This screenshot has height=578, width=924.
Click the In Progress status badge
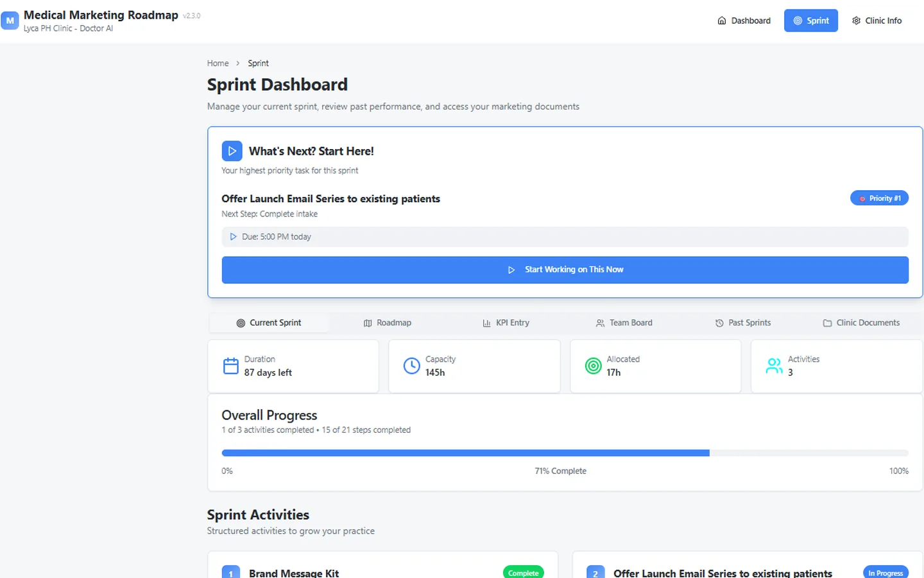point(886,572)
